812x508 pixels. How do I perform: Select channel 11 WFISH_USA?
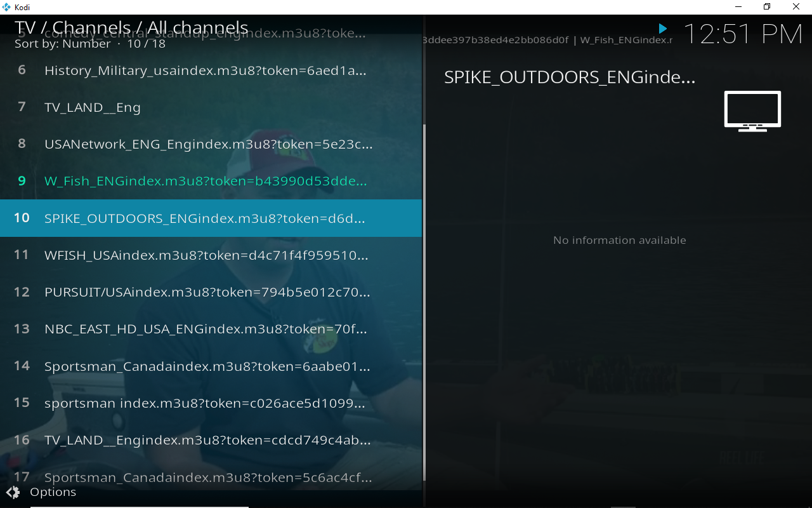(211, 255)
